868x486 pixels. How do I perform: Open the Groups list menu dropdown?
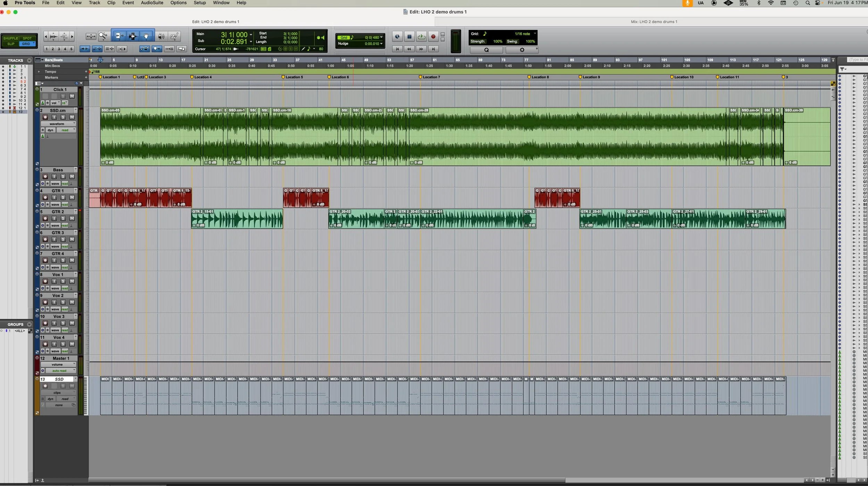tap(29, 324)
